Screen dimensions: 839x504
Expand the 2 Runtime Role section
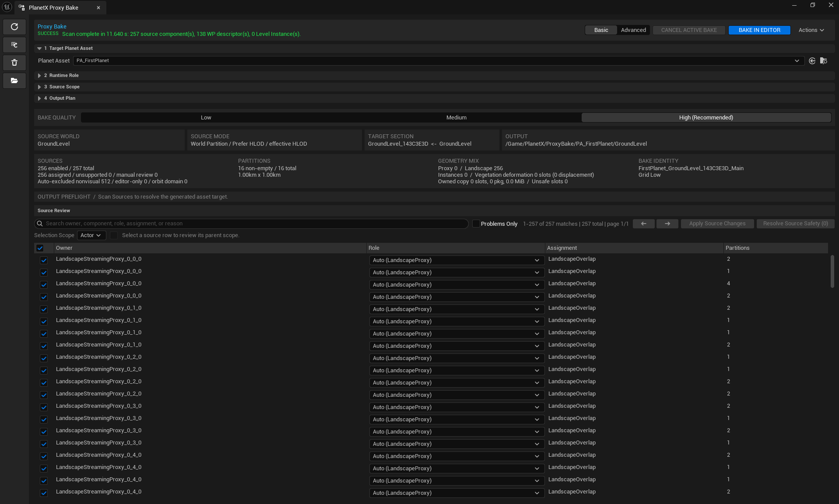click(39, 76)
